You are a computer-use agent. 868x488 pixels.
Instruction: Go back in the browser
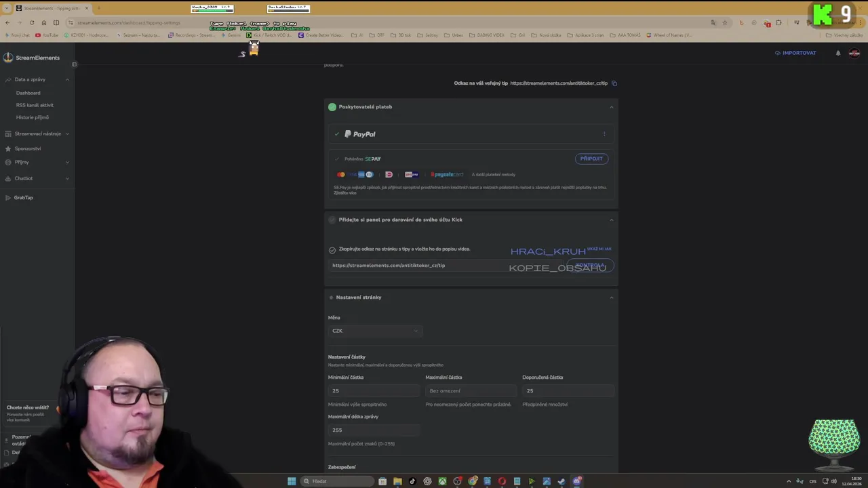pos(7,22)
